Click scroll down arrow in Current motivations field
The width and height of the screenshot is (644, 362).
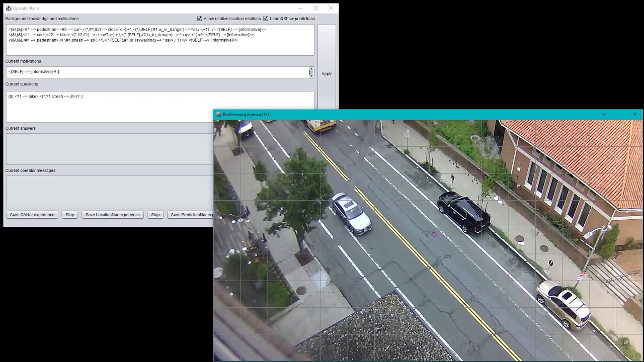(311, 75)
